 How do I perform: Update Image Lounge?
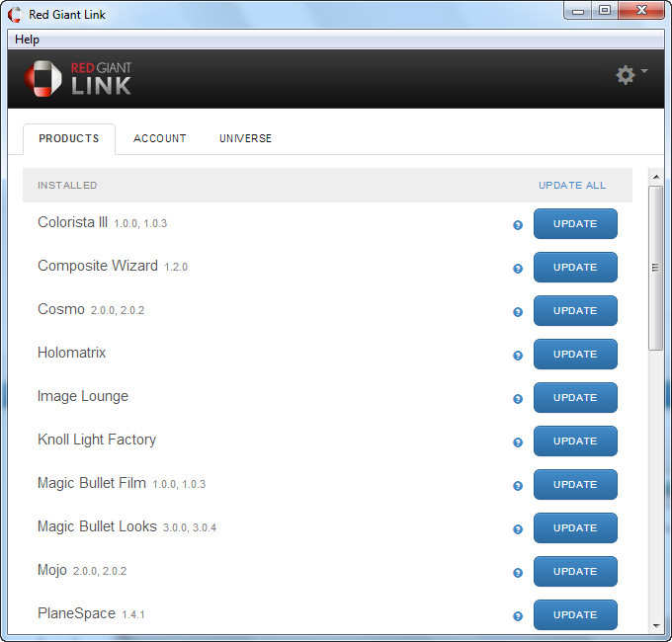(x=575, y=397)
